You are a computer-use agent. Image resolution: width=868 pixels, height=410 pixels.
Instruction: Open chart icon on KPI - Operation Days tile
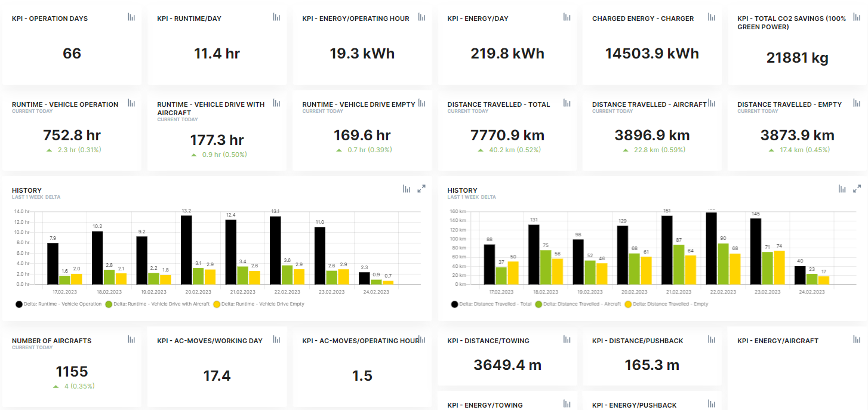coord(131,17)
